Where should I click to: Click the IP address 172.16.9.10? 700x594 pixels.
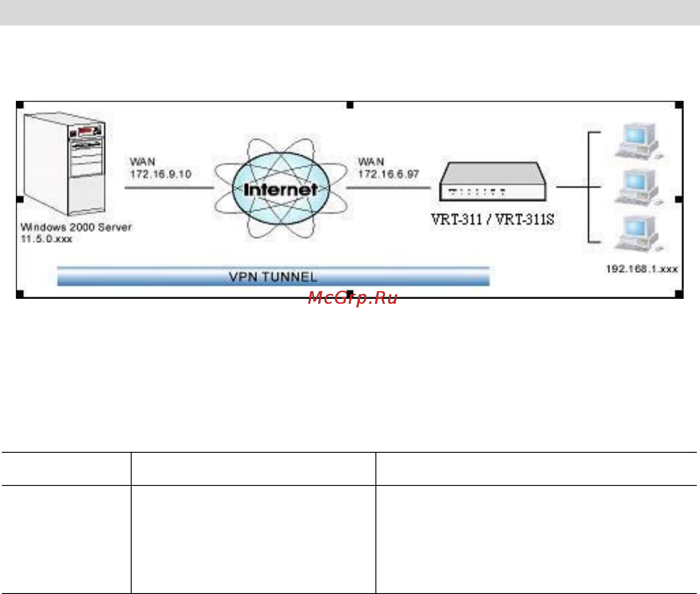click(161, 174)
